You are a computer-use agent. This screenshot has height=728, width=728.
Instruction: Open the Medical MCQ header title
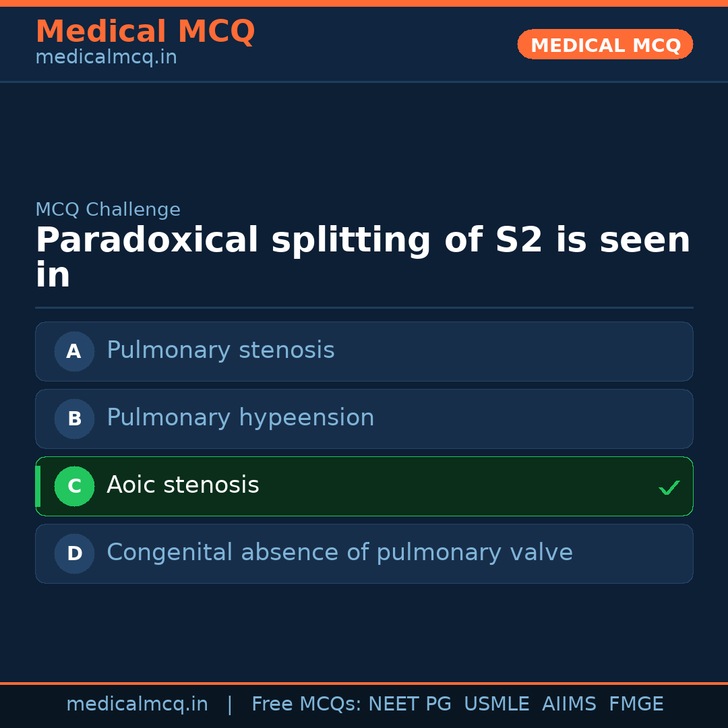(145, 32)
